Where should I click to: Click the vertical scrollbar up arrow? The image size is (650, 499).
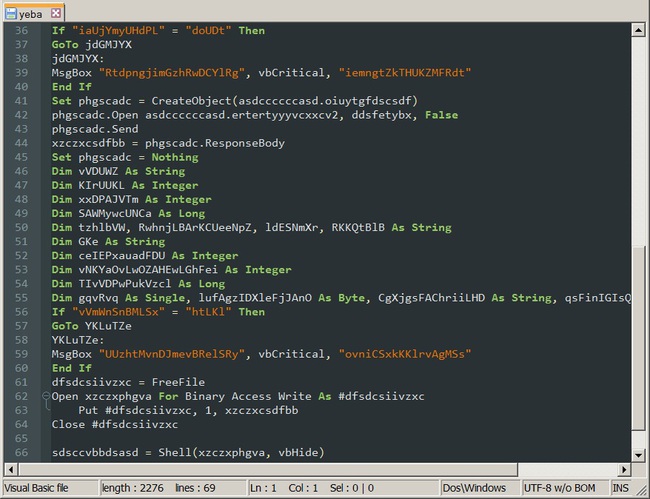coord(638,30)
